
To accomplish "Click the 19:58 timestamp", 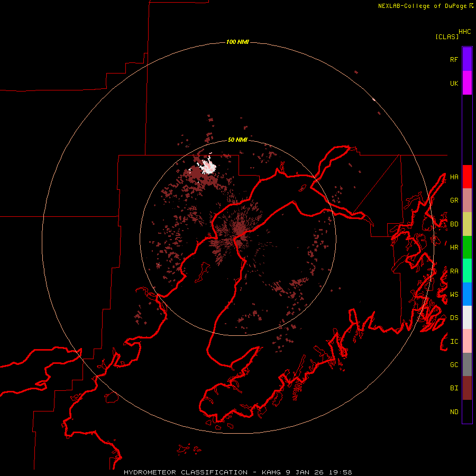I will [x=340, y=472].
